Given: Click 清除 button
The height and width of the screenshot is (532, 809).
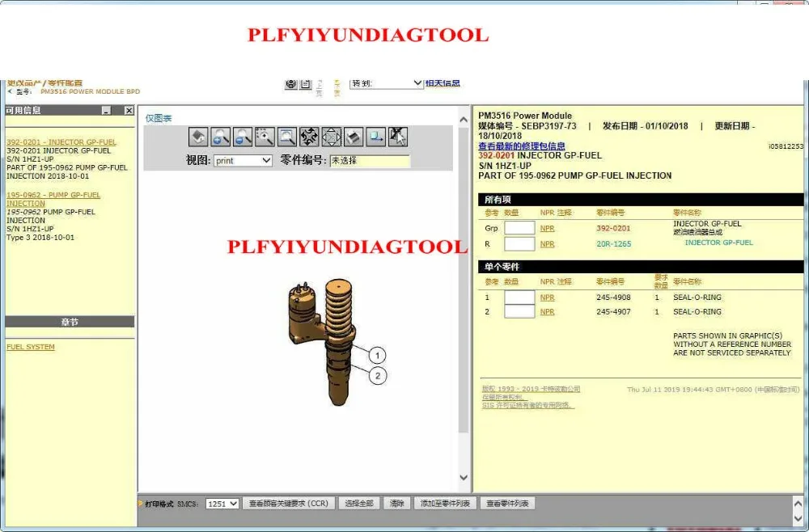Looking at the screenshot, I should tap(396, 503).
